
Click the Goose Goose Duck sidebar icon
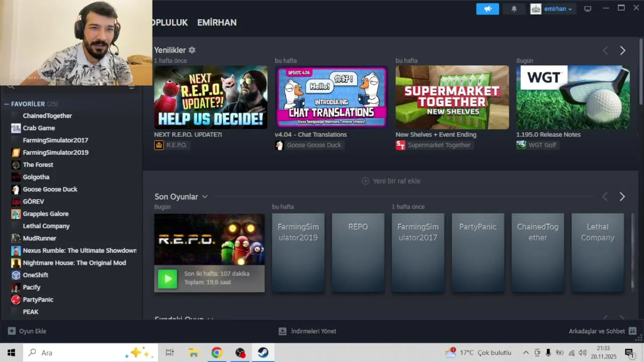pos(16,189)
